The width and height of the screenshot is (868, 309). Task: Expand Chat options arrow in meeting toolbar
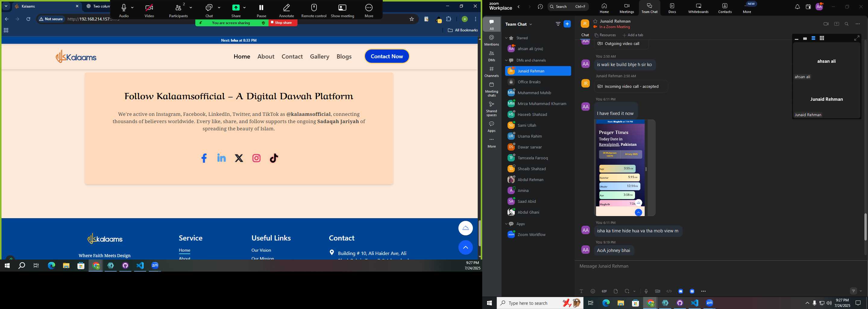(219, 8)
